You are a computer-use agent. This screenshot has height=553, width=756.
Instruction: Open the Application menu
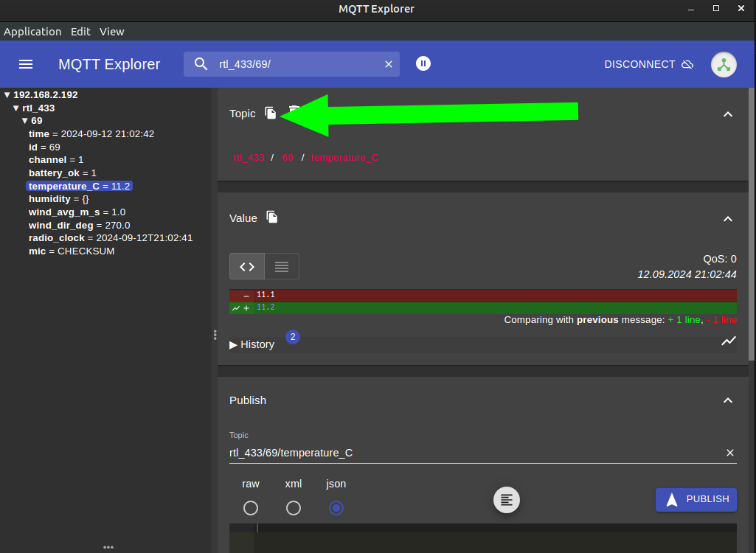click(32, 32)
